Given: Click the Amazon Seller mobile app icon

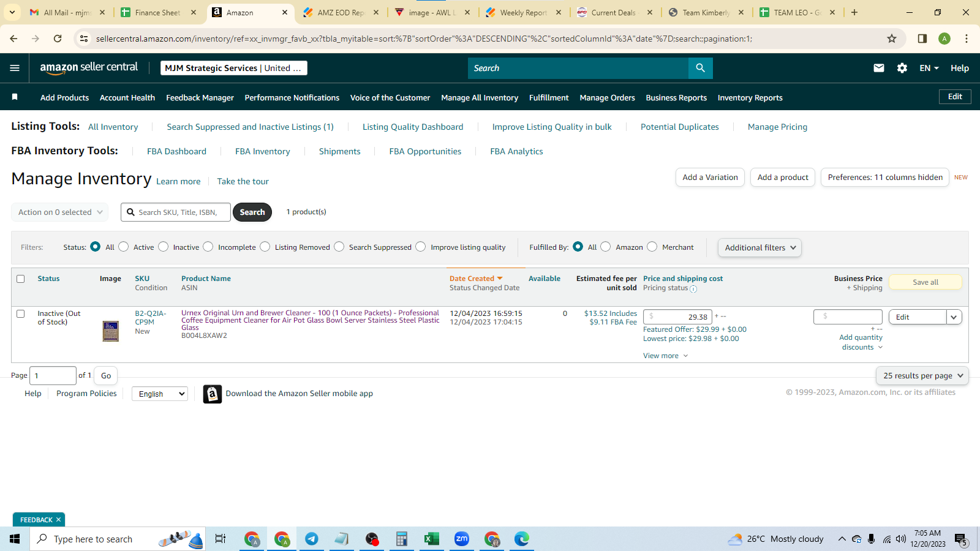Looking at the screenshot, I should tap(212, 394).
